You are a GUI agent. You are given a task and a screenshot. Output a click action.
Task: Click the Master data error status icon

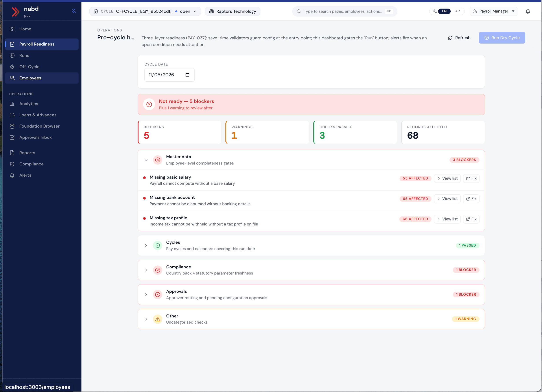pos(158,160)
